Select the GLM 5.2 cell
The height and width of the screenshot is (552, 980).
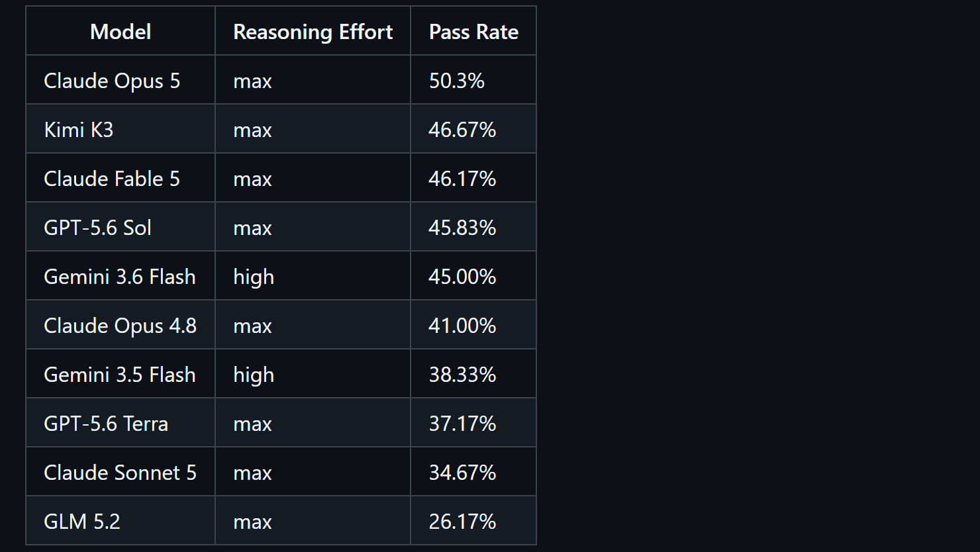click(121, 521)
